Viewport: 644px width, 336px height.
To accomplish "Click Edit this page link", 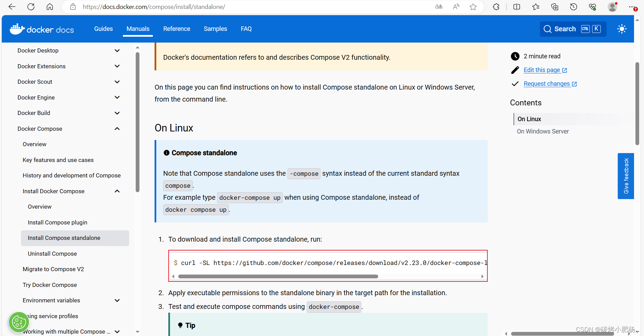I will click(x=545, y=70).
